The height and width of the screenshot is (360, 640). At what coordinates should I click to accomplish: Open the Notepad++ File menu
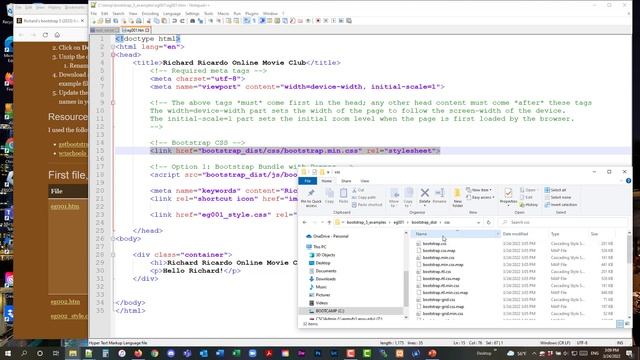pos(93,13)
